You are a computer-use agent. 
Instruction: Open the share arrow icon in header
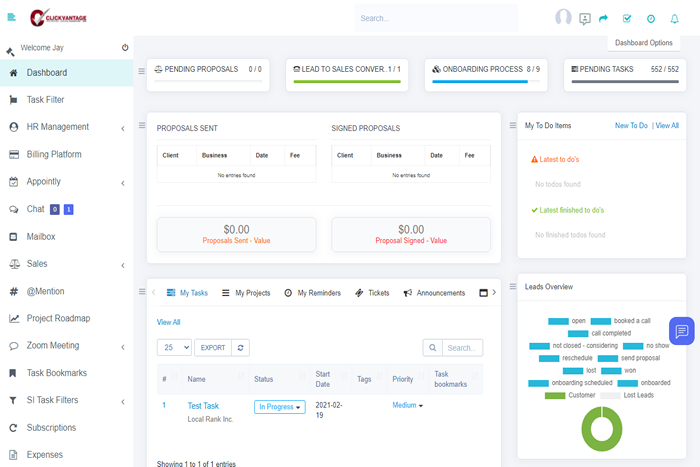pos(603,18)
